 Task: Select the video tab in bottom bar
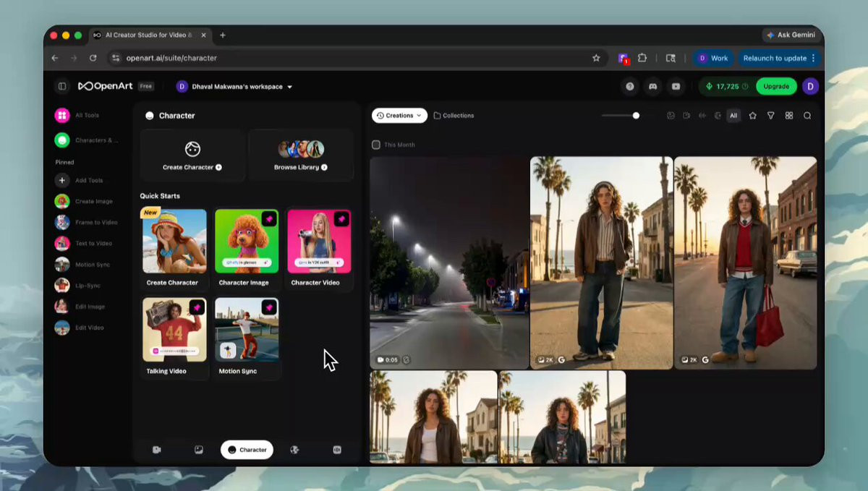point(157,450)
